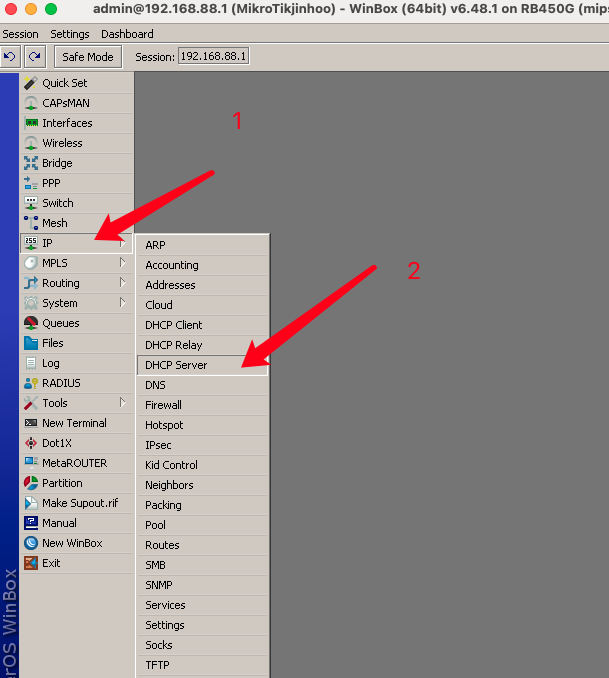This screenshot has height=678, width=609.
Task: Click the CAPsMAN antenna icon
Action: coord(31,103)
